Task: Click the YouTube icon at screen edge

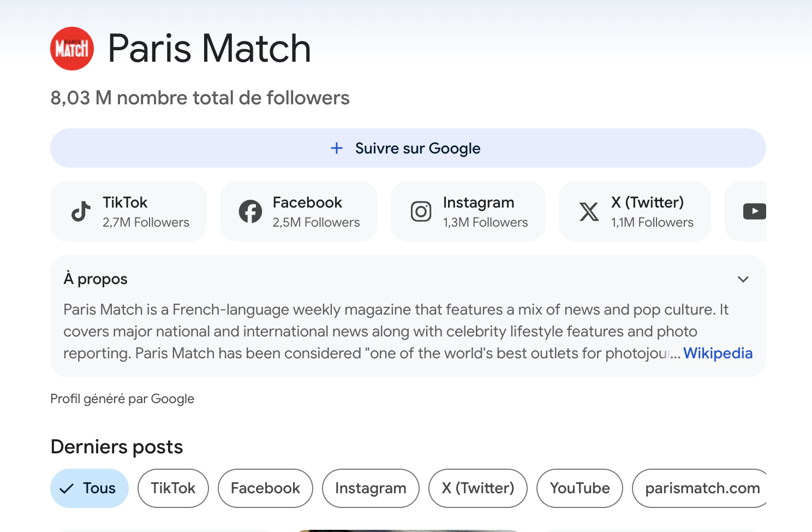Action: (755, 211)
